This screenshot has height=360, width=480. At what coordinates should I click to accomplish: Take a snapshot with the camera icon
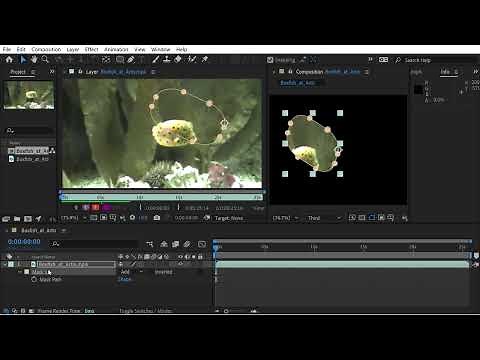pos(157,218)
